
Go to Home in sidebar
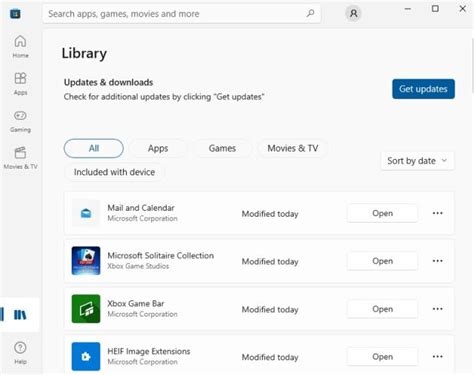pos(20,46)
